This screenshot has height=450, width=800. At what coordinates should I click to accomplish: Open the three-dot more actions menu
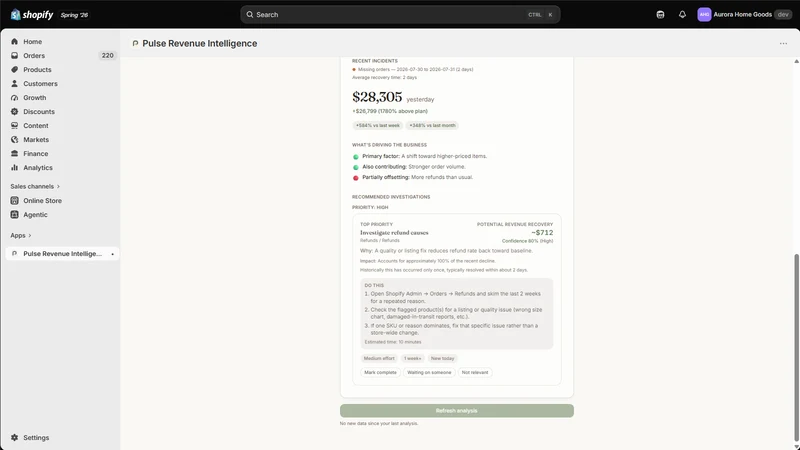pos(783,43)
